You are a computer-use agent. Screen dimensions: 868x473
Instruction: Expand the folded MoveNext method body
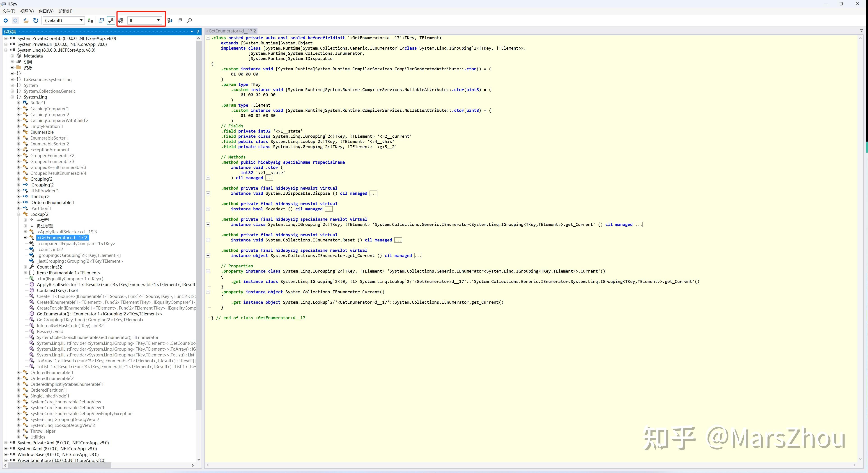click(208, 209)
